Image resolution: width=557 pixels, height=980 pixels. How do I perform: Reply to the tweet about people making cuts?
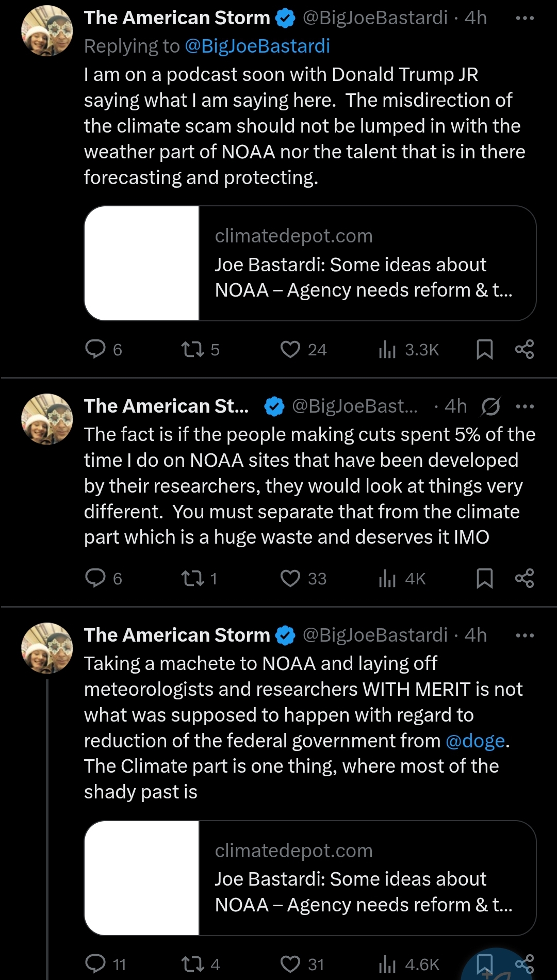(x=103, y=578)
